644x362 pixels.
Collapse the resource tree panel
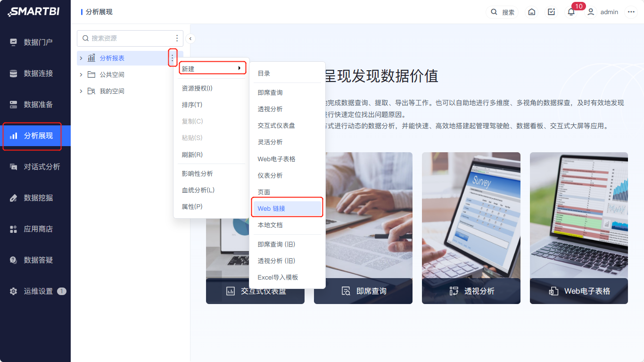click(190, 39)
